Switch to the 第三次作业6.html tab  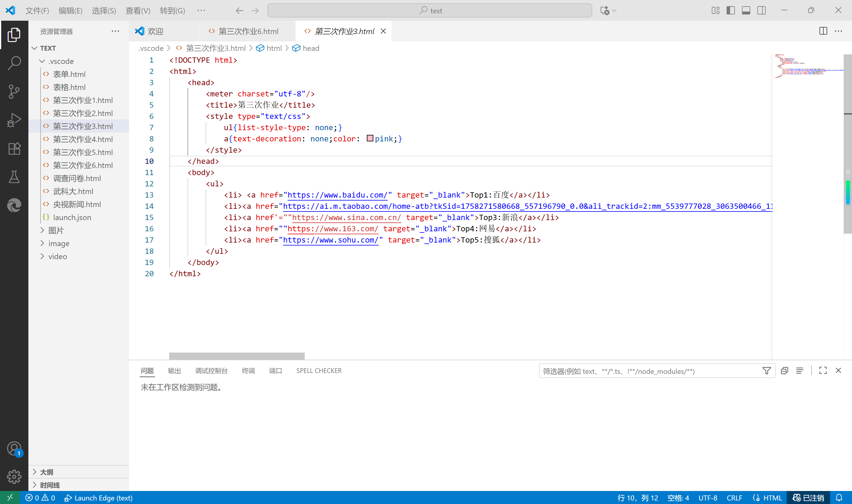248,31
